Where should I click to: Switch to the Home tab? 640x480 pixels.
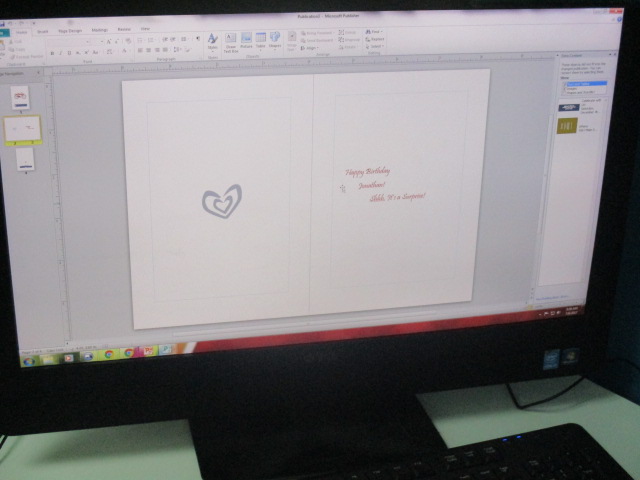tap(21, 33)
